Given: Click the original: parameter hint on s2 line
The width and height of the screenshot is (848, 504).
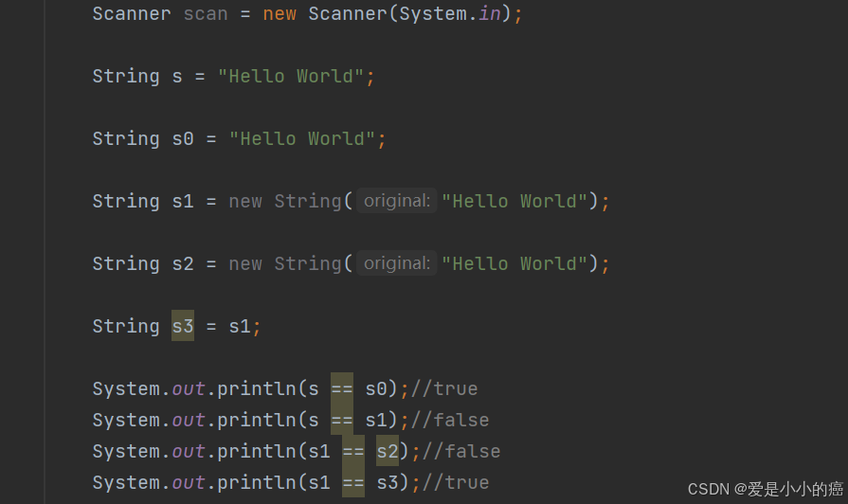Looking at the screenshot, I should tap(397, 264).
